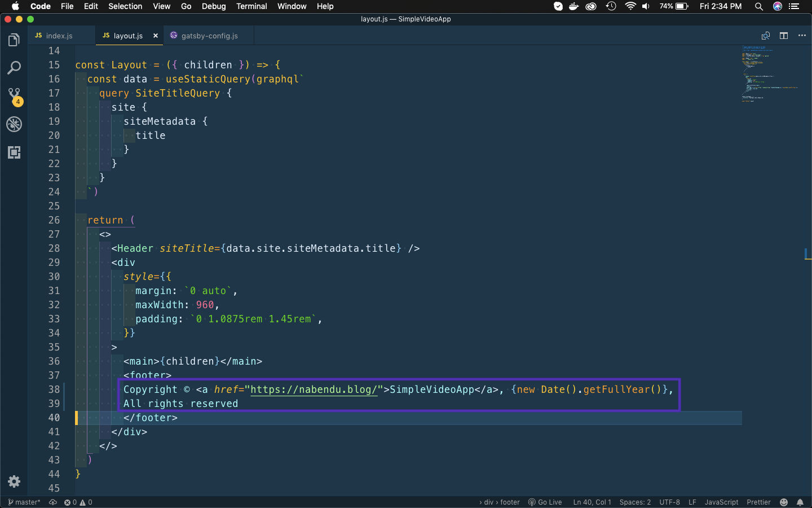Click line number 15 in the gutter

54,65
